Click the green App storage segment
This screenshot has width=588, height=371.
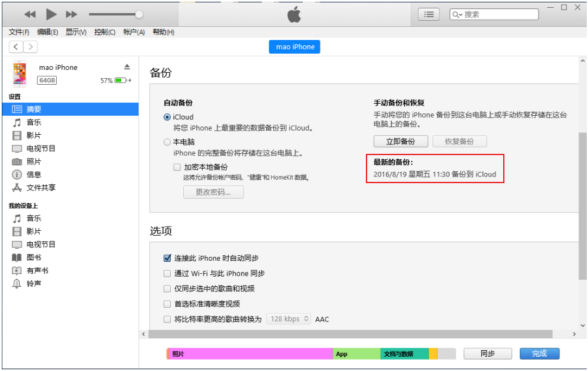356,354
